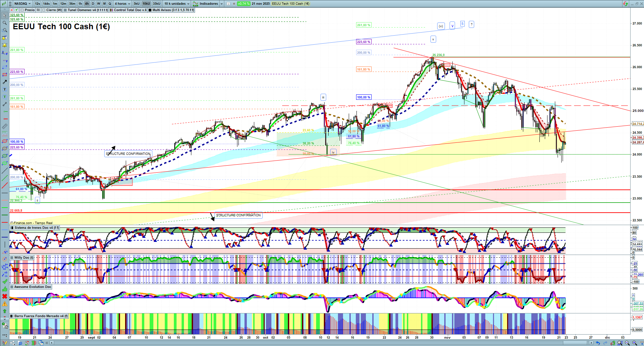The image size is (644, 346).
Task: Pick the bell alert tool
Action: click(5, 45)
